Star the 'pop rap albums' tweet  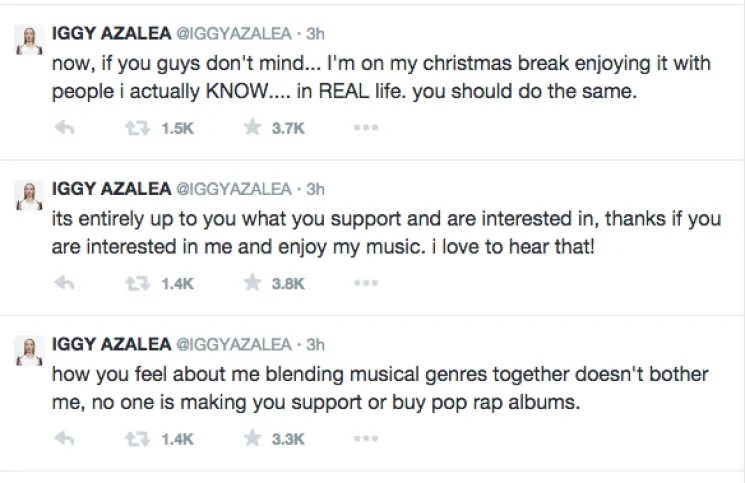tap(254, 438)
